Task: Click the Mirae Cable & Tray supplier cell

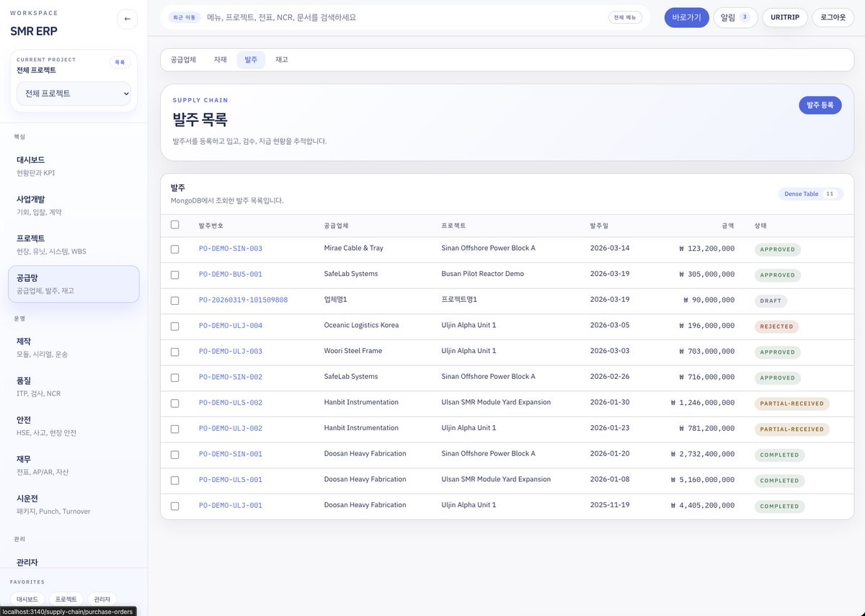Action: (x=354, y=248)
